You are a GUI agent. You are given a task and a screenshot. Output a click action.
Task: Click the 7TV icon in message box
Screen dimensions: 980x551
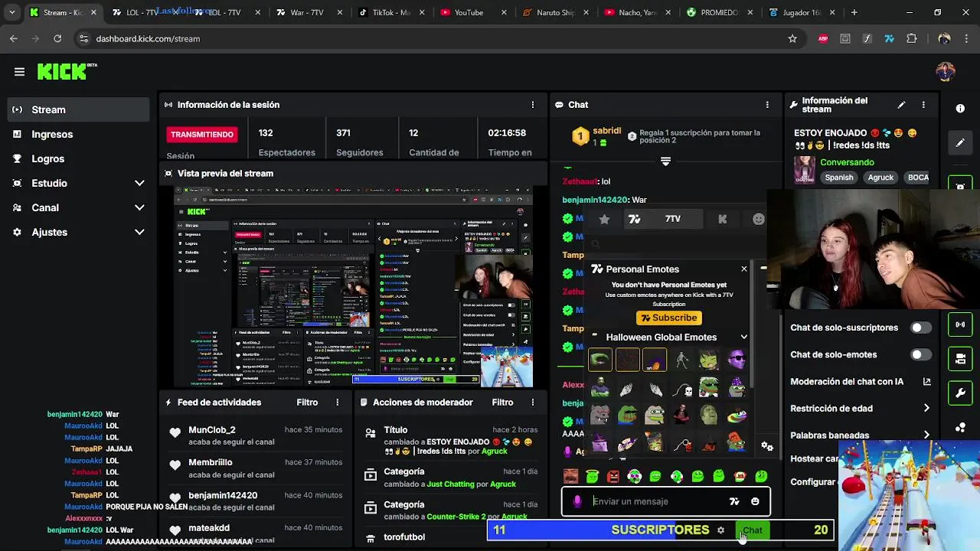point(734,502)
